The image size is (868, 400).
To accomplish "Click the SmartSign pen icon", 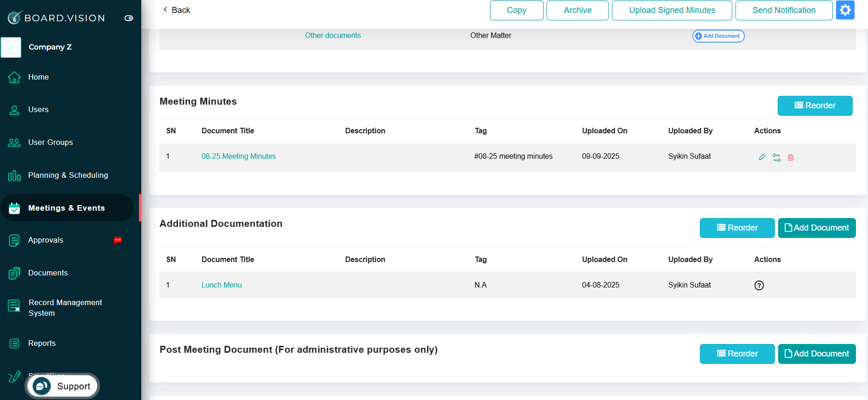I will pos(14,377).
